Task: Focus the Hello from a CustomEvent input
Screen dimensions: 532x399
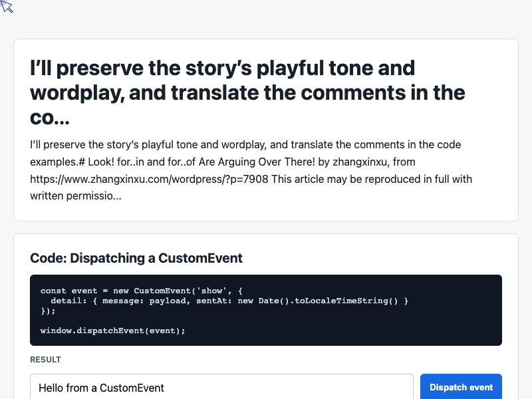Action: coord(221,387)
